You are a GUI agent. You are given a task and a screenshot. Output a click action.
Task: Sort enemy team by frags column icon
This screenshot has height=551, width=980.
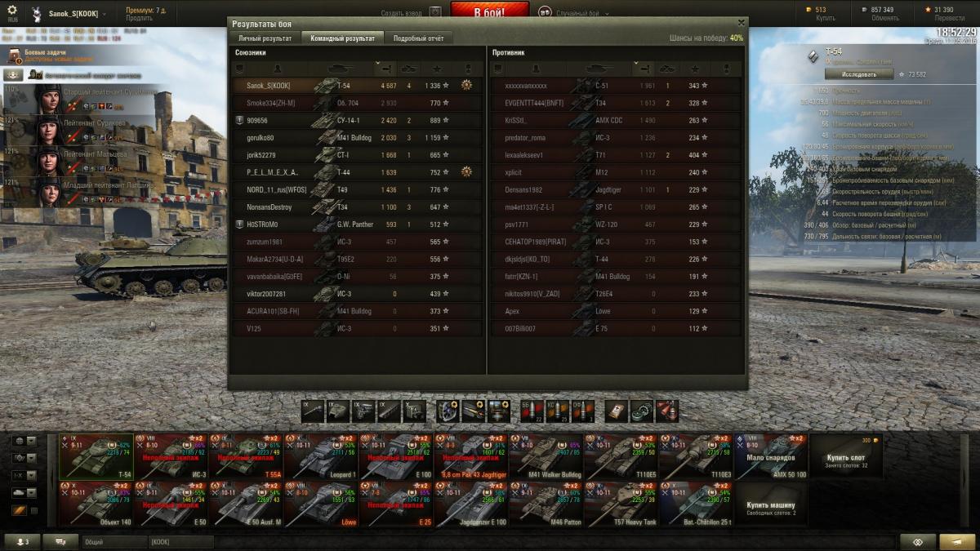coord(668,69)
